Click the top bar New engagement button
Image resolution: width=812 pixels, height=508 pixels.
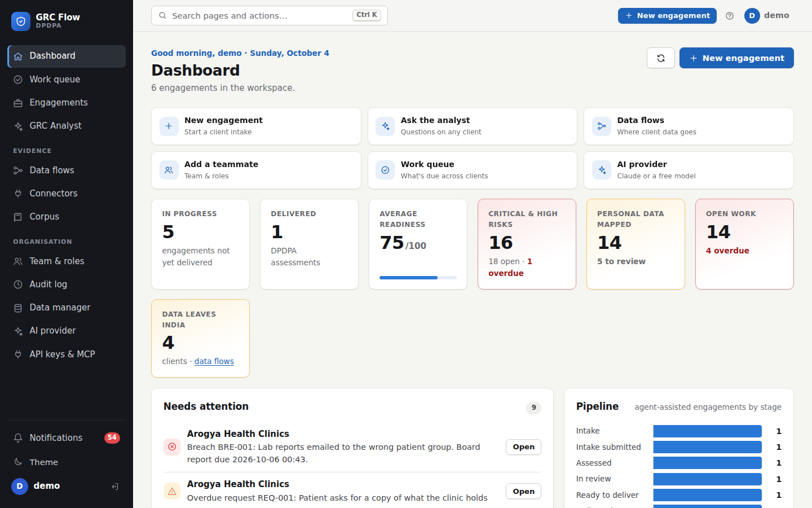(667, 16)
